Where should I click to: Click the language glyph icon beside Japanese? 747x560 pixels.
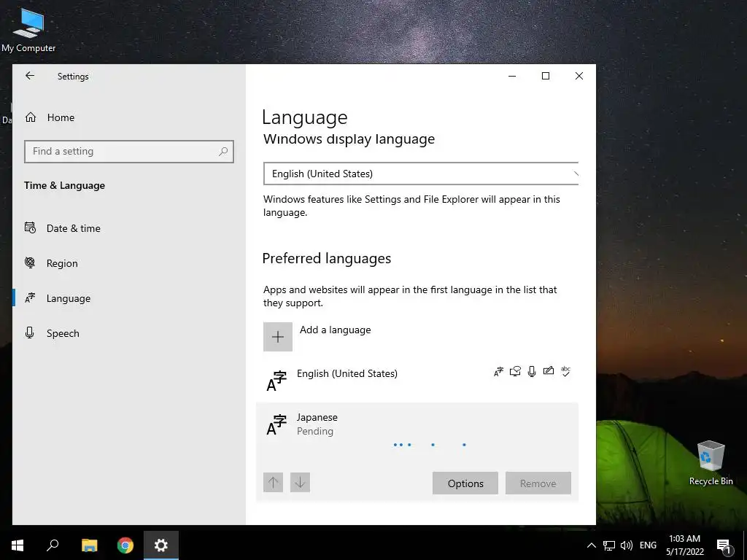(x=276, y=425)
